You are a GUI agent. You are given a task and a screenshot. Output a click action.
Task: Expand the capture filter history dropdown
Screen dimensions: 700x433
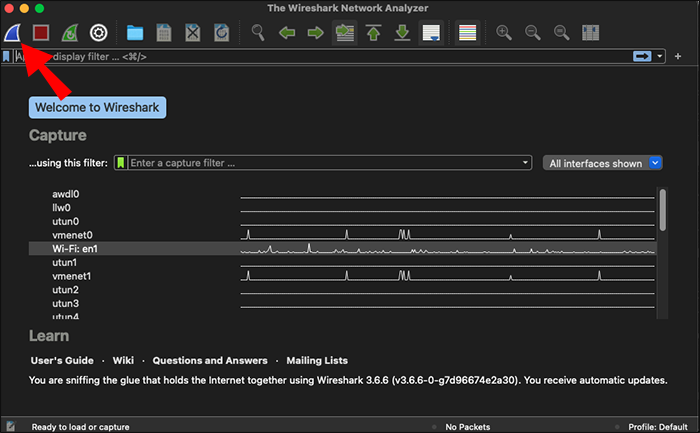click(x=526, y=163)
